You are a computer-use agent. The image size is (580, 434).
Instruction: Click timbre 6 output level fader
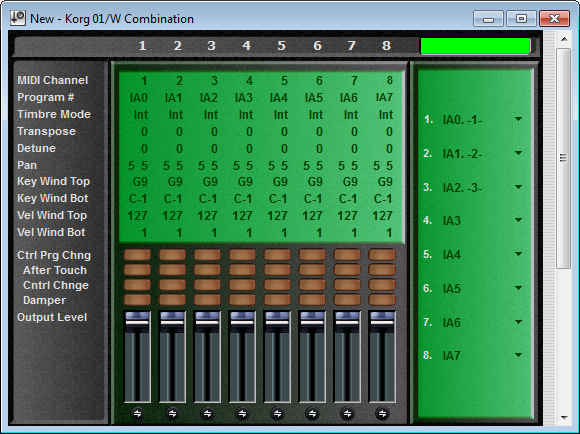coord(312,322)
